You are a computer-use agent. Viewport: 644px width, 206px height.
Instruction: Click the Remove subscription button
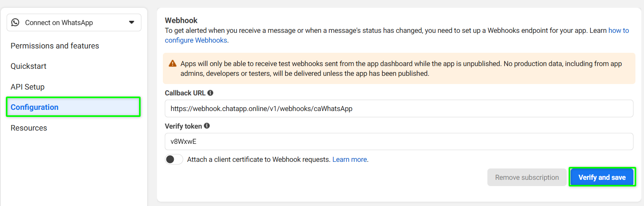click(527, 177)
